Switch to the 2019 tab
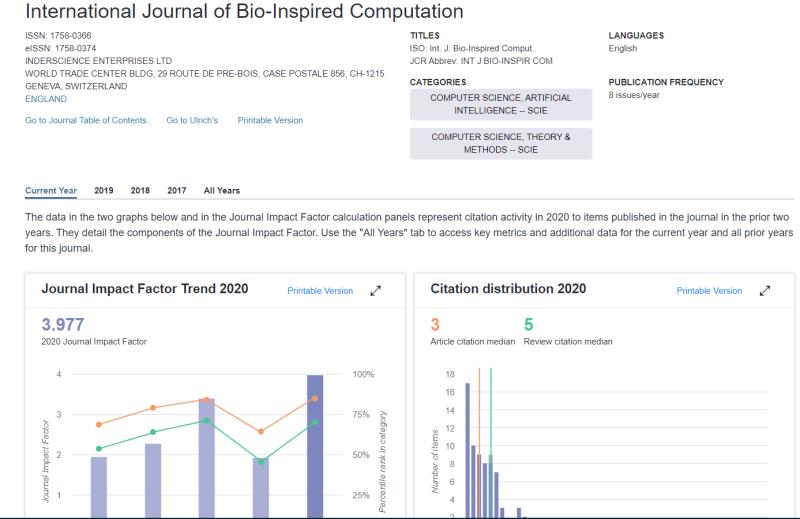 tap(104, 190)
